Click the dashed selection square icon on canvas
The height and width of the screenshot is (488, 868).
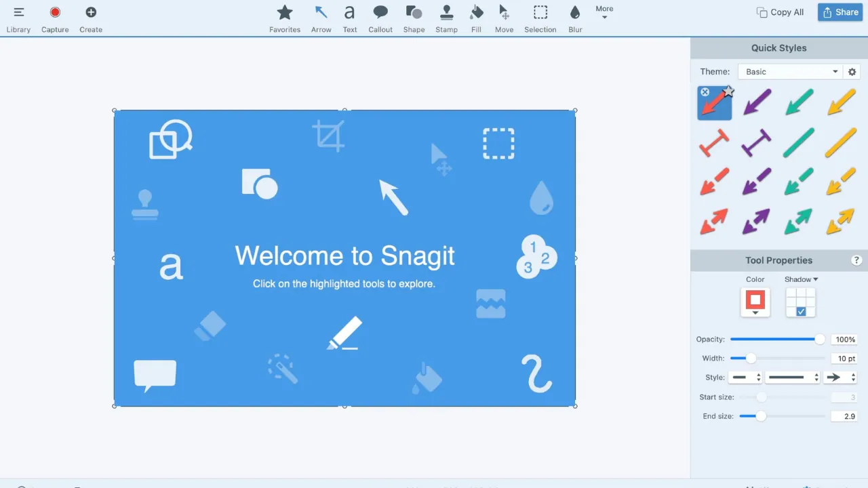pyautogui.click(x=498, y=144)
